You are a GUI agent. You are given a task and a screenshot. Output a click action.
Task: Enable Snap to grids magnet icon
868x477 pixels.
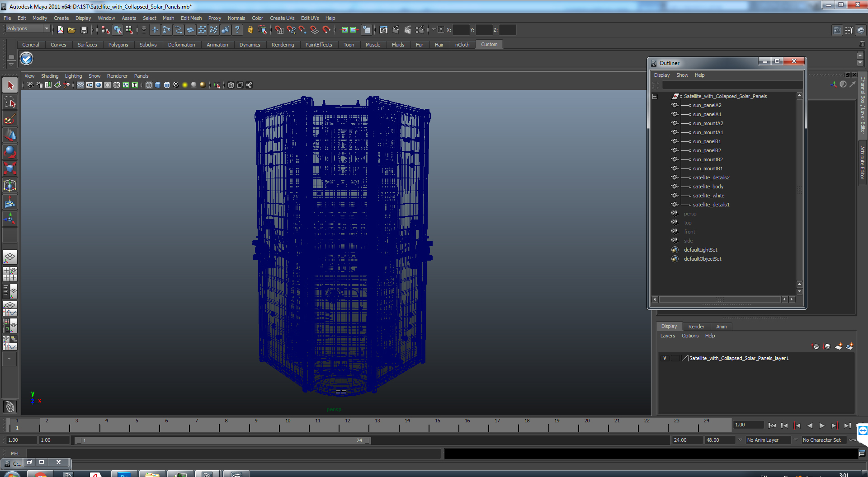279,30
